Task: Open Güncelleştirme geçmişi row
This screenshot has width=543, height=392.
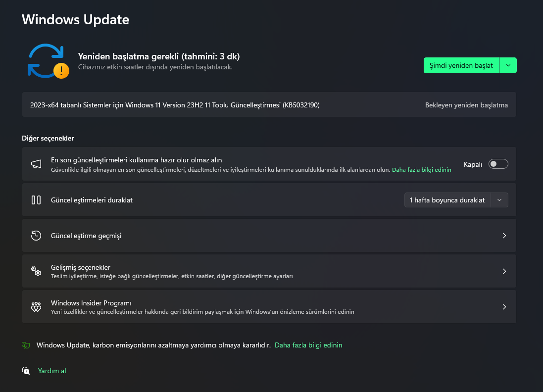Action: [x=269, y=236]
